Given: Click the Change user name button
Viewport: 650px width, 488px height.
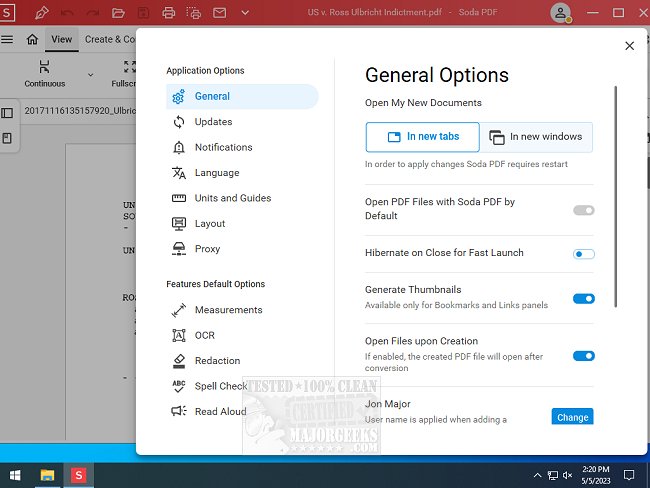Looking at the screenshot, I should coord(572,417).
